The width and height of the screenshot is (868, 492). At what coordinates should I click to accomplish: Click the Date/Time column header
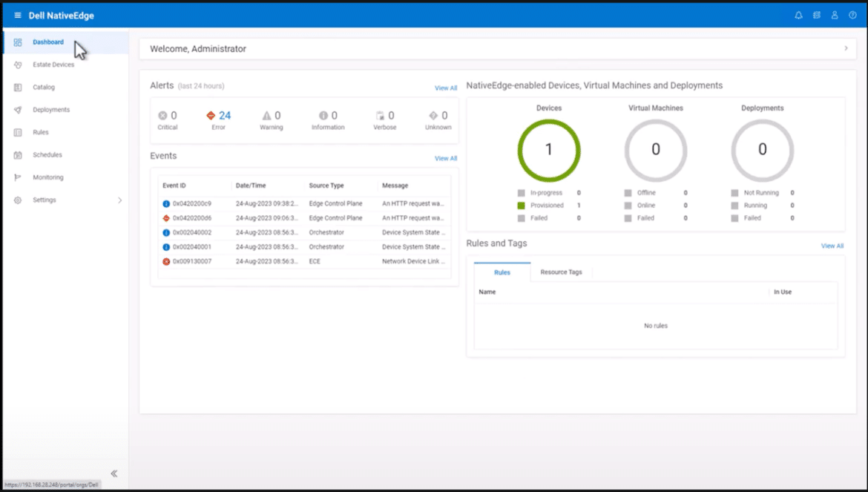(x=251, y=186)
